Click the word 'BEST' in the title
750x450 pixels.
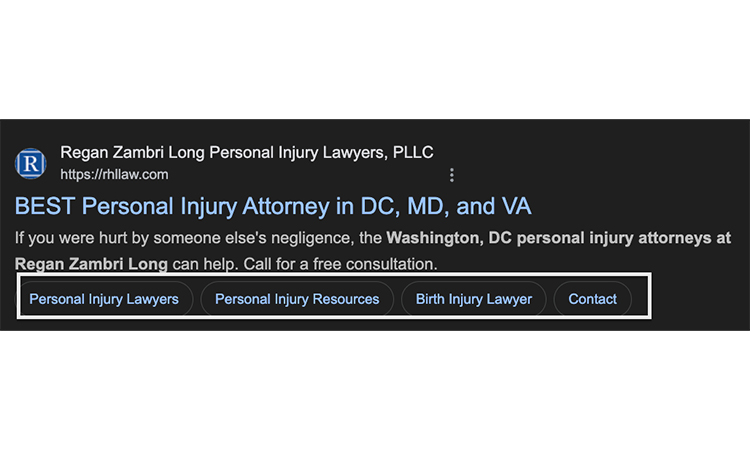(x=44, y=207)
